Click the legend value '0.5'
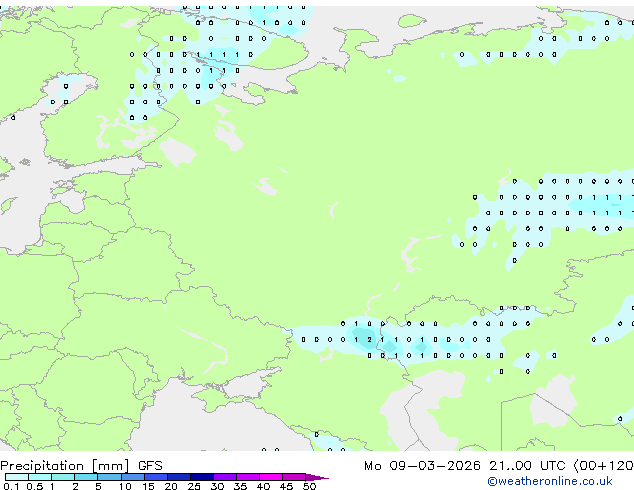 coord(35,486)
